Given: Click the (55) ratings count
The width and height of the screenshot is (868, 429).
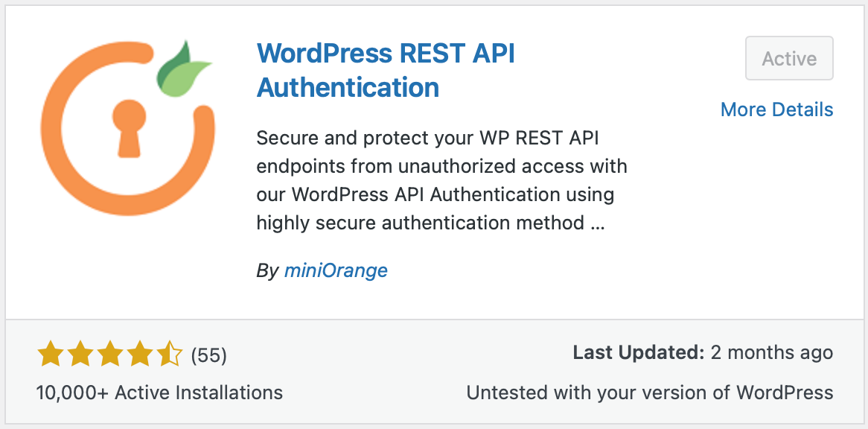Looking at the screenshot, I should click(208, 355).
